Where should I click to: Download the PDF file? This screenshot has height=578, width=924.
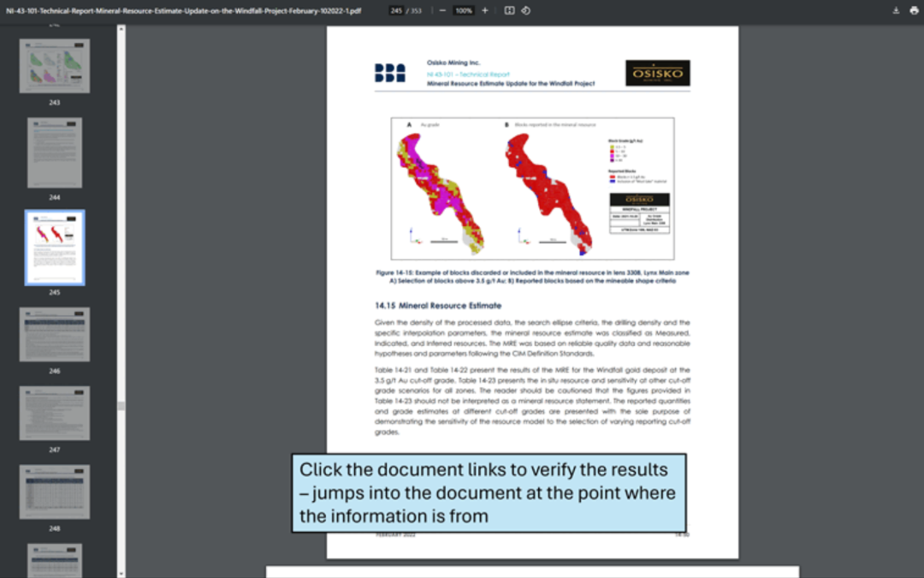click(x=896, y=10)
